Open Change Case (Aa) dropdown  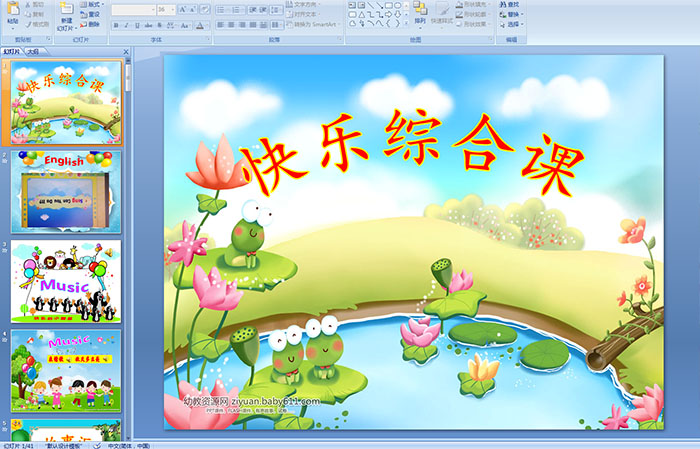click(185, 25)
